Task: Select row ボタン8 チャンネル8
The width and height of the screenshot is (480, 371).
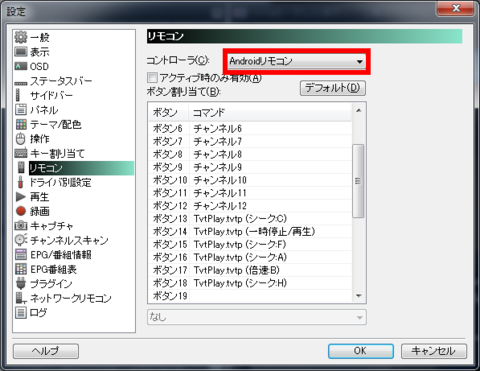Action: pyautogui.click(x=250, y=154)
